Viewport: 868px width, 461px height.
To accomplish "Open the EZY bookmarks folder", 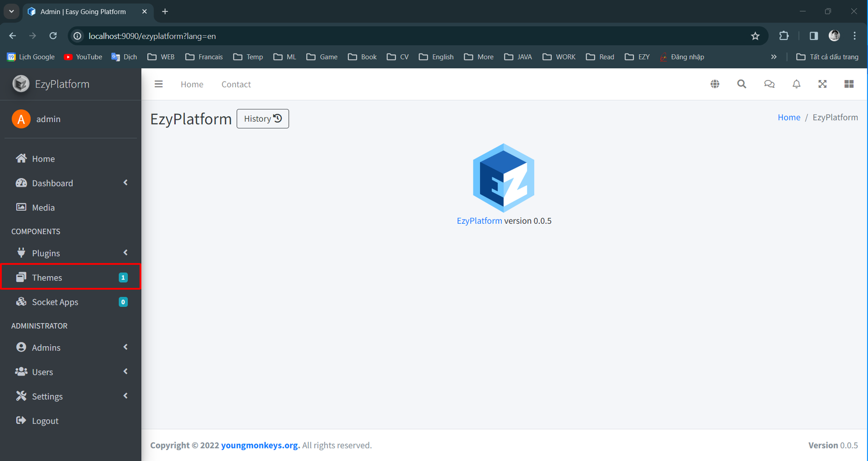I will pyautogui.click(x=637, y=57).
